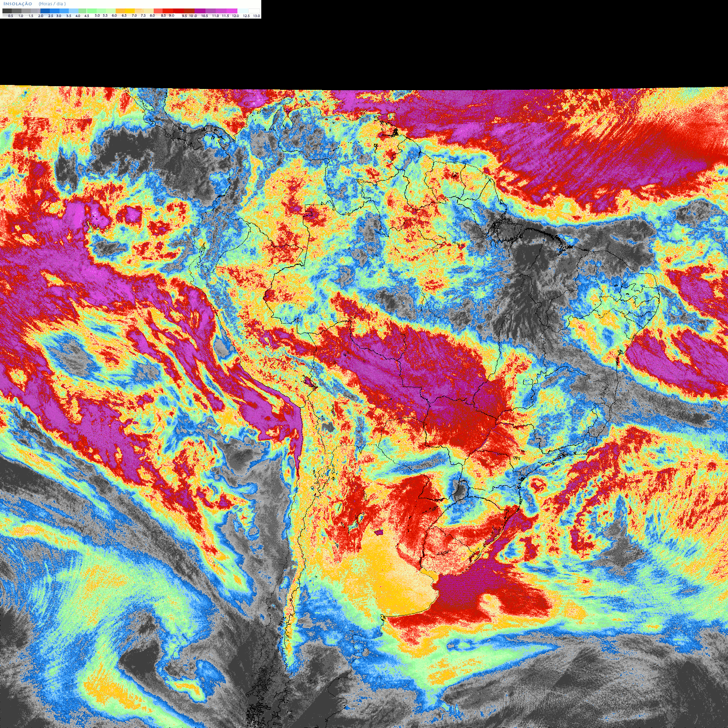The image size is (728, 728).
Task: Click the 0.5 legend value
Action: [11, 16]
